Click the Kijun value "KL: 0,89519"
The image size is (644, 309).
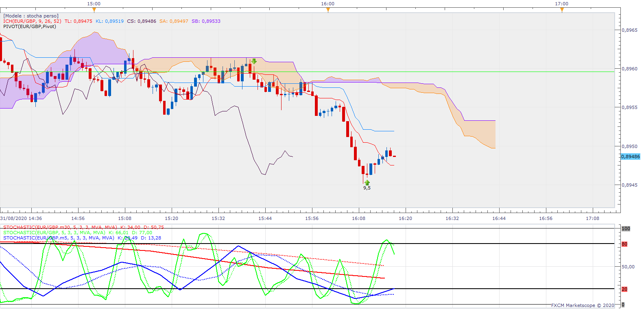click(x=109, y=21)
